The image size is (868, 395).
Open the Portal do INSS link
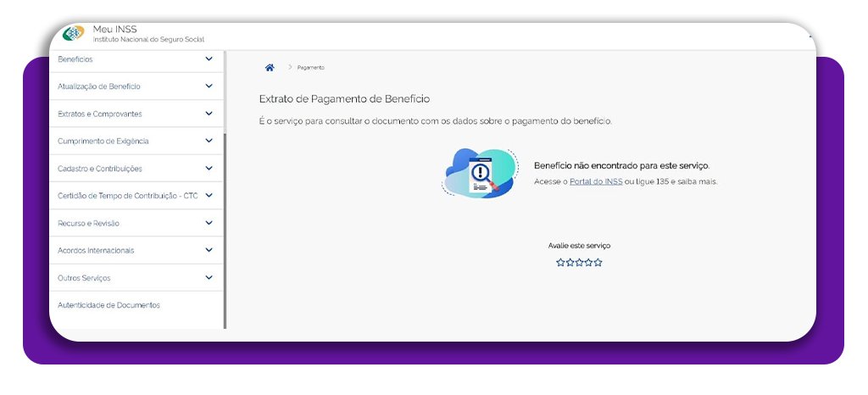coord(596,181)
